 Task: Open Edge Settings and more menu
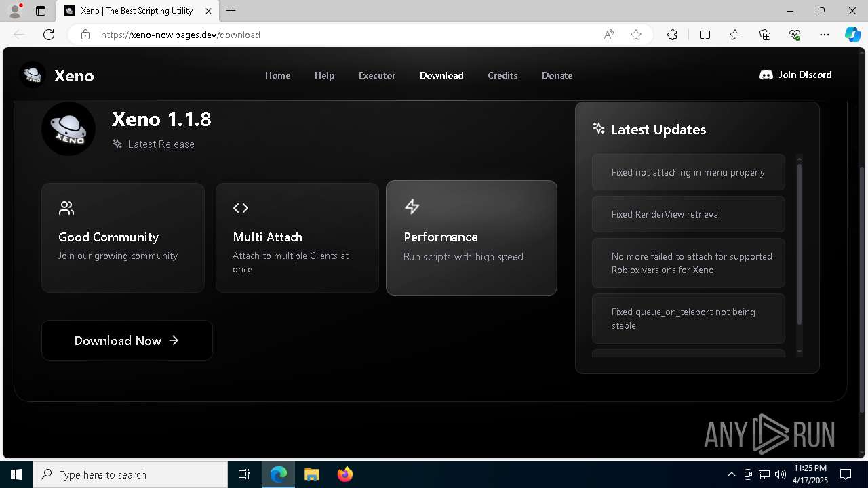(x=825, y=35)
